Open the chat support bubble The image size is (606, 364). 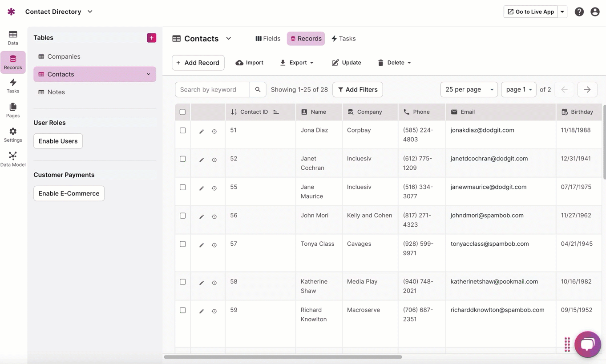click(x=587, y=344)
